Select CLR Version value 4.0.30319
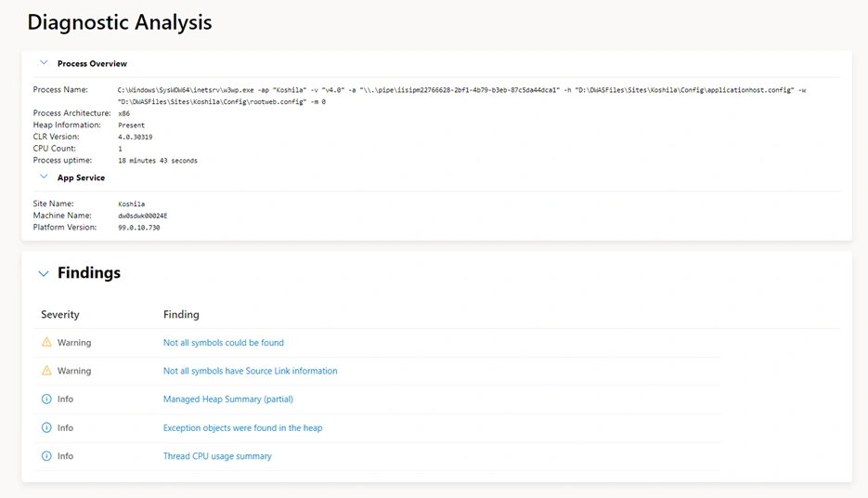868x498 pixels. pos(135,137)
